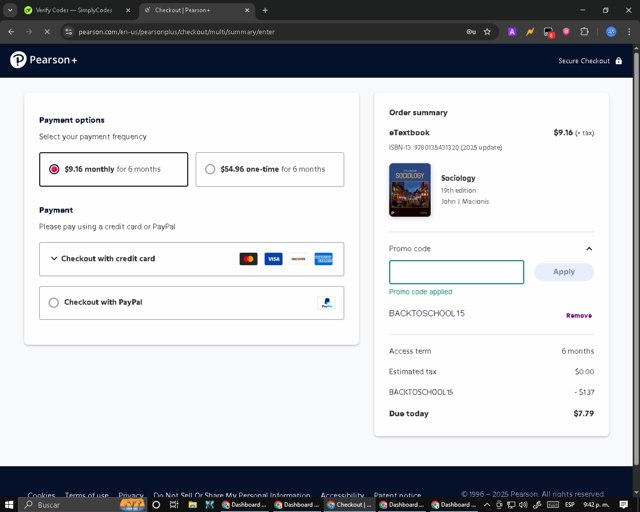640x512 pixels.
Task: Click the Mastercard logo icon
Action: pyautogui.click(x=248, y=259)
